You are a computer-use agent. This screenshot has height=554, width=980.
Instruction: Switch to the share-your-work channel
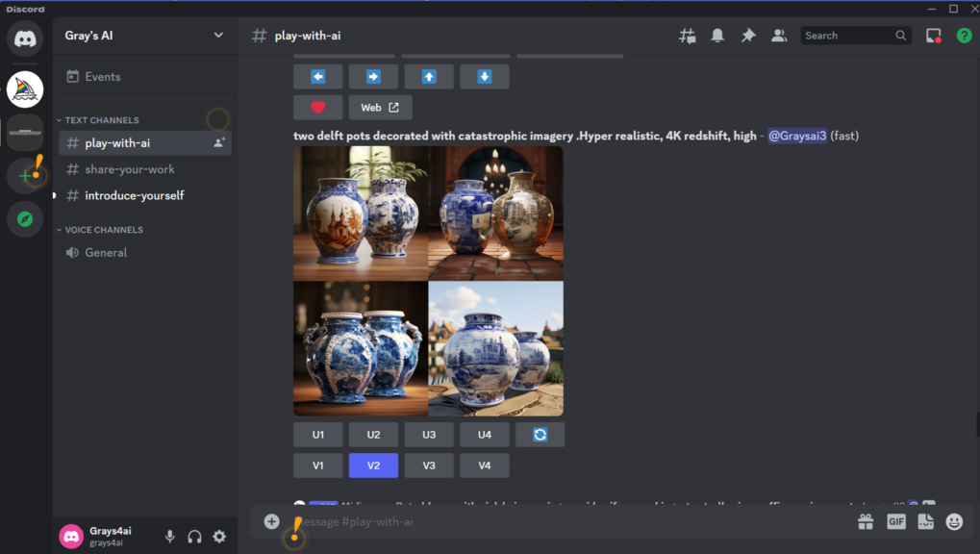coord(130,169)
